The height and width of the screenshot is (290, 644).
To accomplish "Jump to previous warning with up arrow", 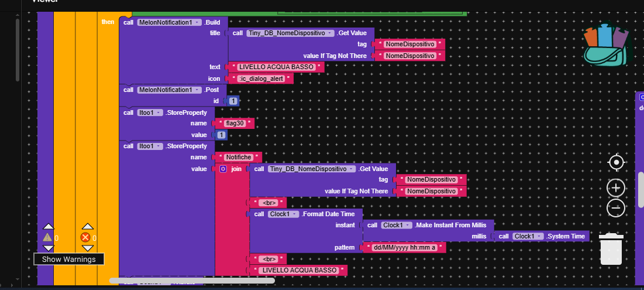I will 49,226.
